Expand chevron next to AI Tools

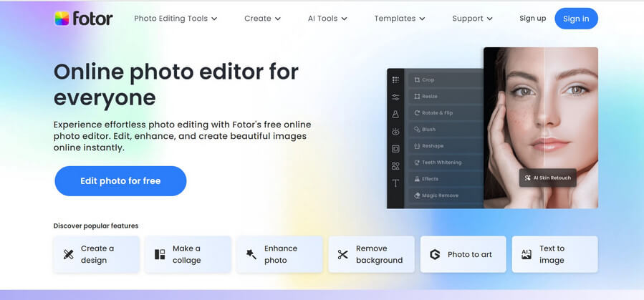pyautogui.click(x=344, y=19)
